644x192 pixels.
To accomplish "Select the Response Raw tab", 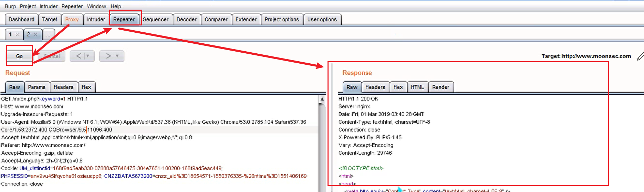I will point(352,87).
